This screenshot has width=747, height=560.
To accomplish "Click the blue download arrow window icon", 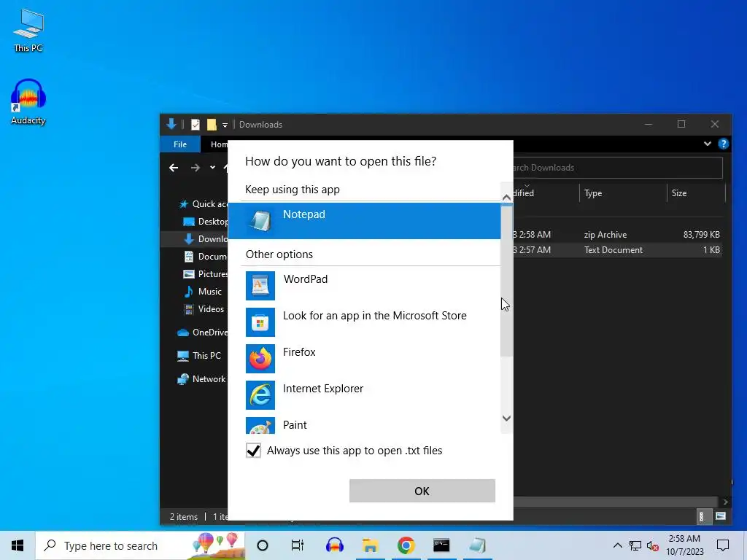I will coord(171,124).
